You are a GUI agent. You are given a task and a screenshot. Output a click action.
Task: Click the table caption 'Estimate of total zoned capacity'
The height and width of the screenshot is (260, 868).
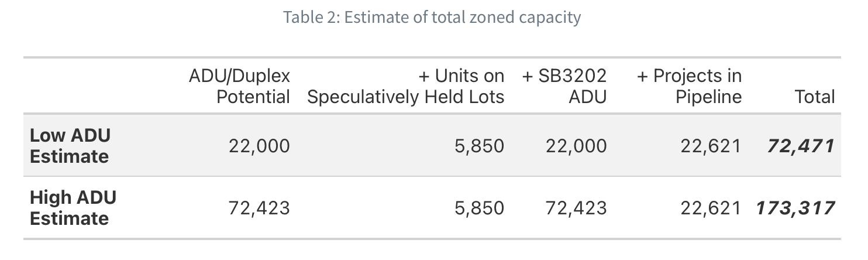point(462,17)
